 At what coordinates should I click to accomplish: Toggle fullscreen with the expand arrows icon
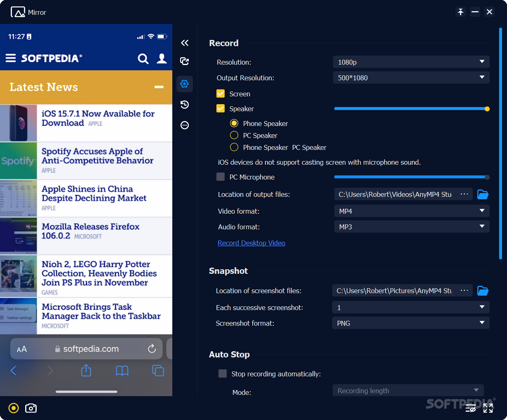click(x=488, y=408)
